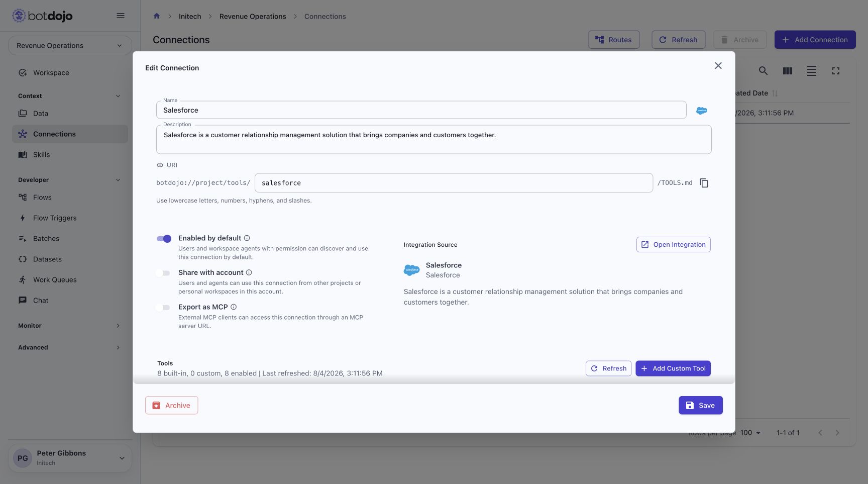This screenshot has height=484, width=868.
Task: Click Add Custom Tool
Action: (x=673, y=368)
